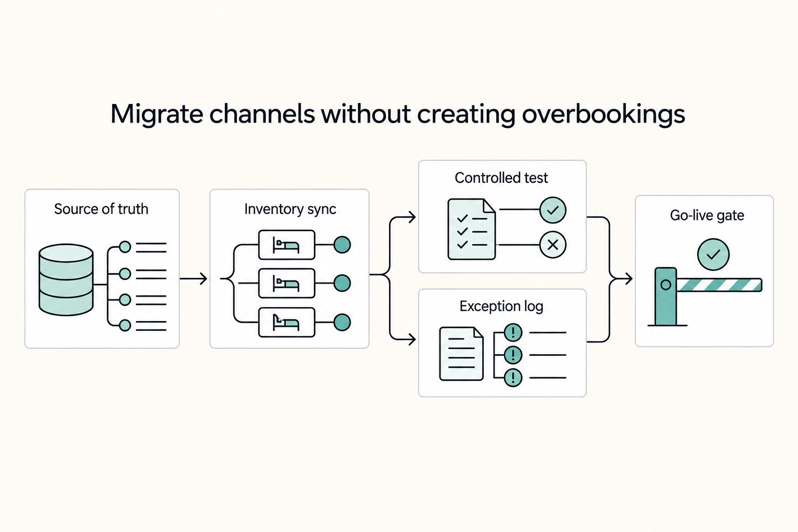Click the database cylinder icon

[66, 280]
